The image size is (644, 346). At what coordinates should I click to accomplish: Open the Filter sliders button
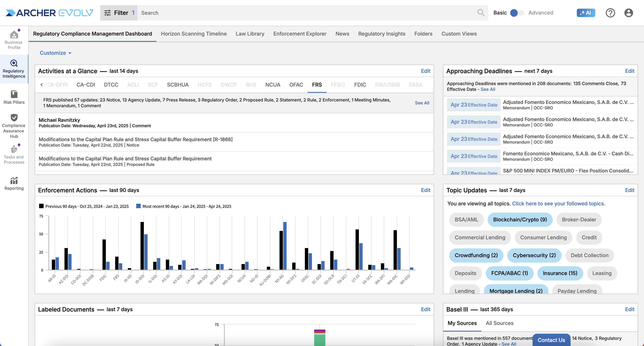(119, 13)
